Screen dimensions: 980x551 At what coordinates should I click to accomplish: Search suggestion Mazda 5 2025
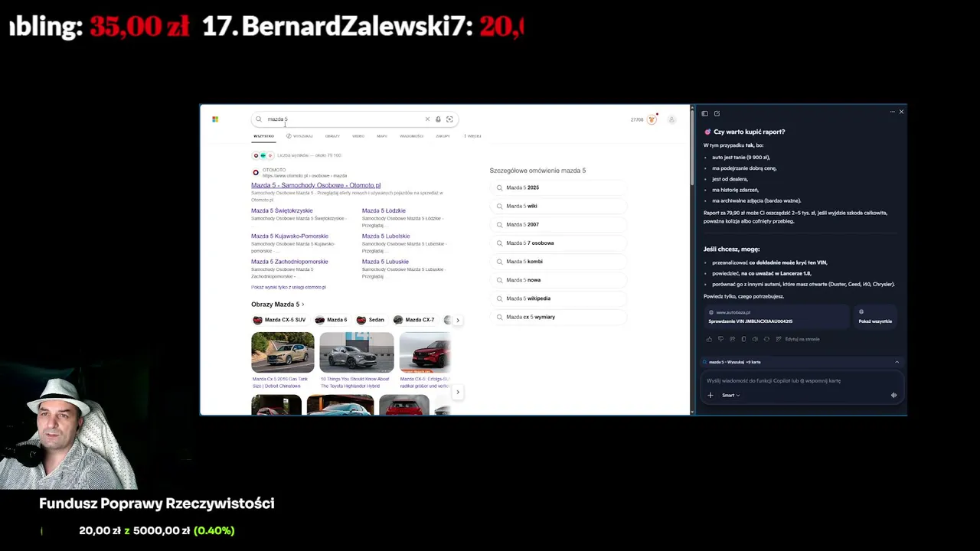point(557,187)
